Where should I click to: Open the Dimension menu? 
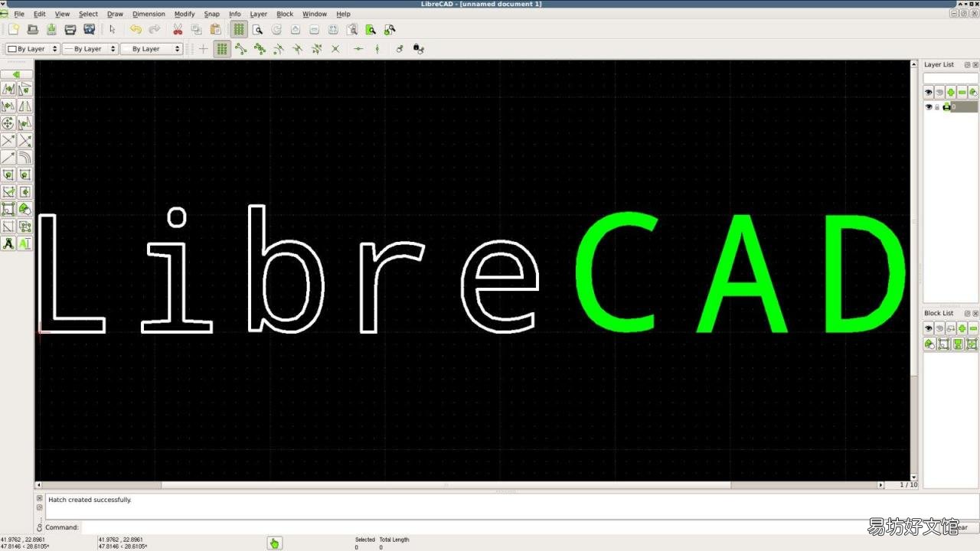coord(149,14)
